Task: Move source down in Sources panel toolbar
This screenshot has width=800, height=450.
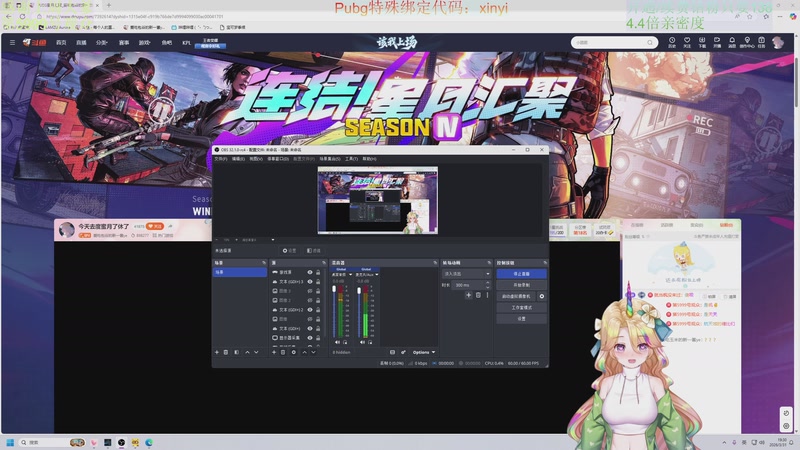Action: click(313, 352)
